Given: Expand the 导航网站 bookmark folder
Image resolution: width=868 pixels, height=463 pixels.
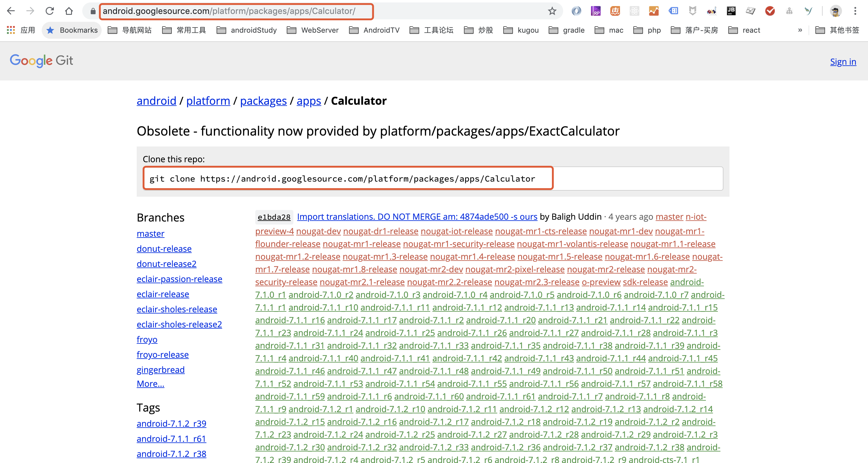Looking at the screenshot, I should coord(130,30).
